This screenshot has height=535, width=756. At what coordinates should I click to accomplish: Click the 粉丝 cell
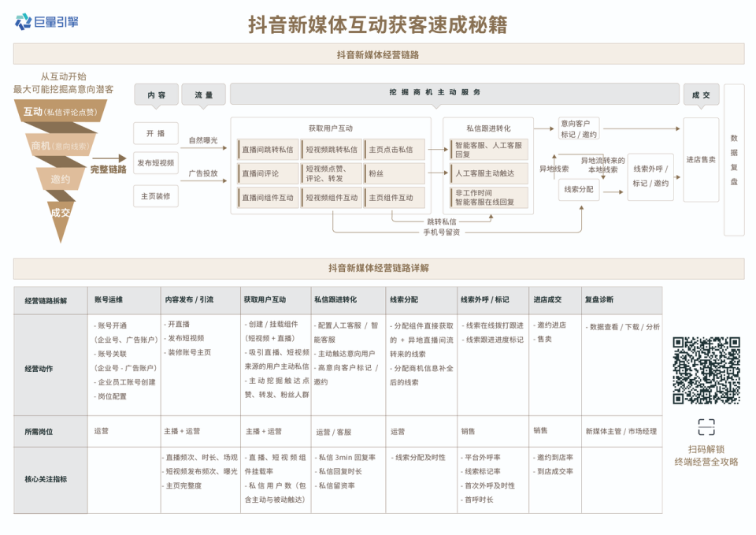pos(395,173)
